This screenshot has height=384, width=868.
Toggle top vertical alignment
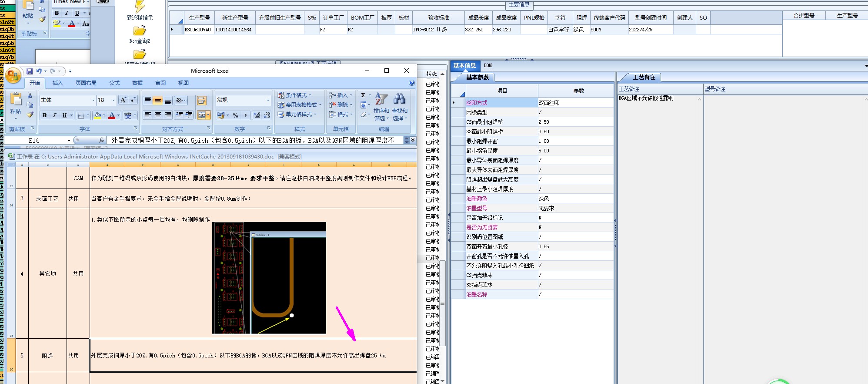pos(148,100)
